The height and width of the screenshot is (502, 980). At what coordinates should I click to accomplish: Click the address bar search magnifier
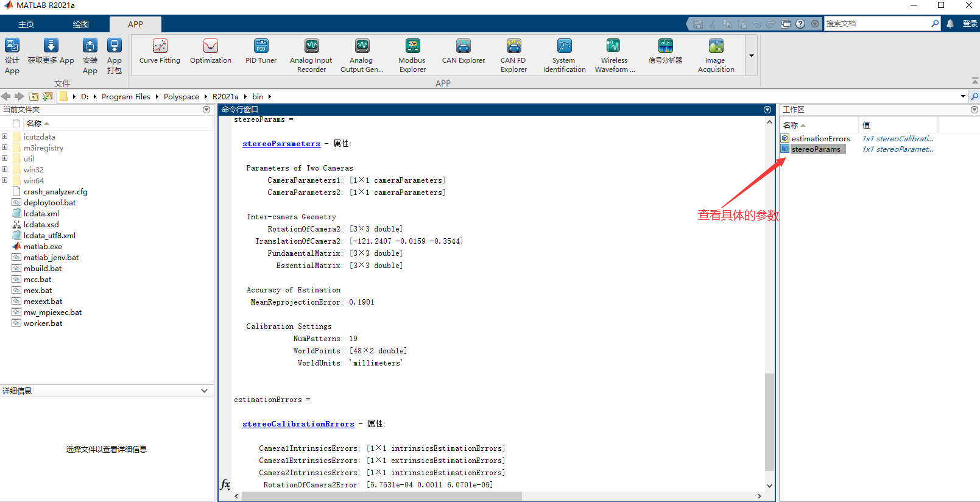click(975, 96)
